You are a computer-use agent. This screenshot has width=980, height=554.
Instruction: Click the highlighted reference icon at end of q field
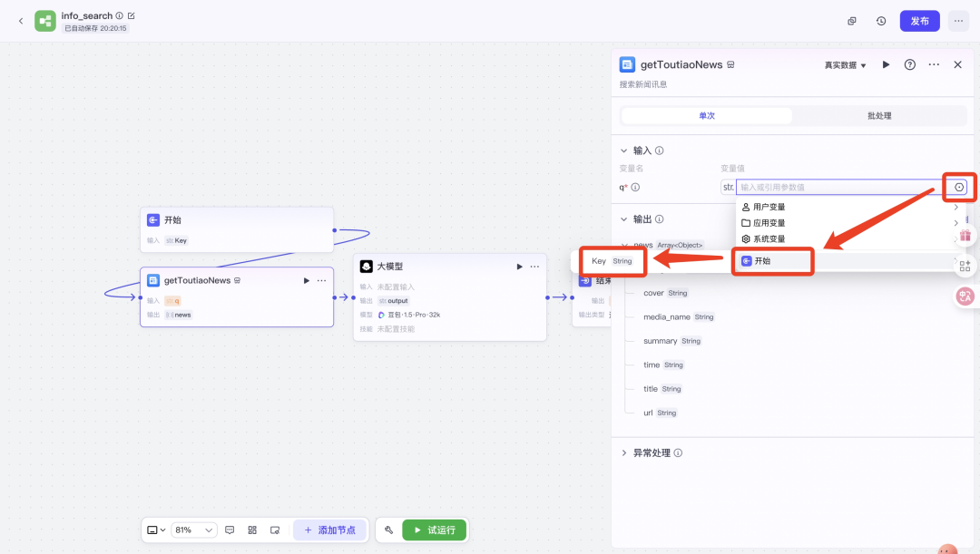click(958, 187)
